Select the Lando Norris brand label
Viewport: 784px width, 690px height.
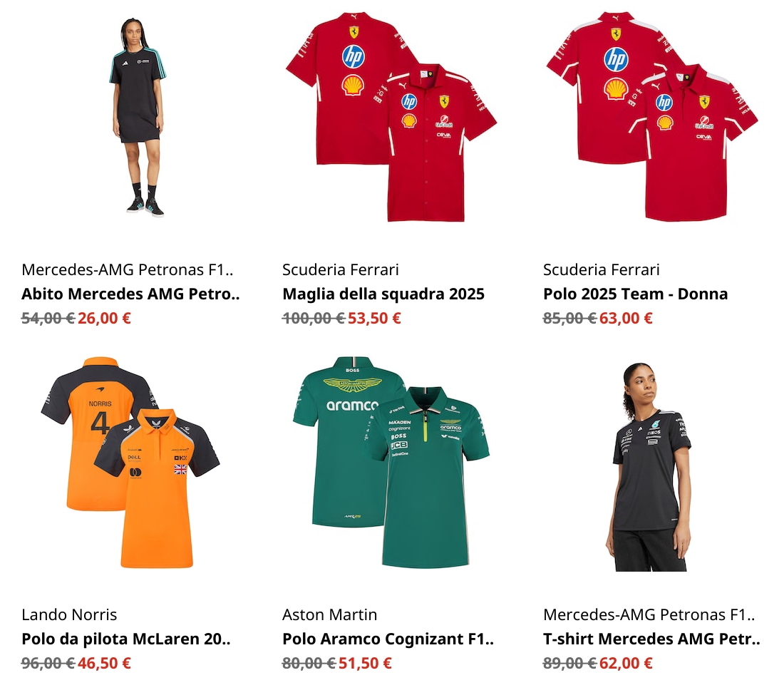tap(70, 614)
